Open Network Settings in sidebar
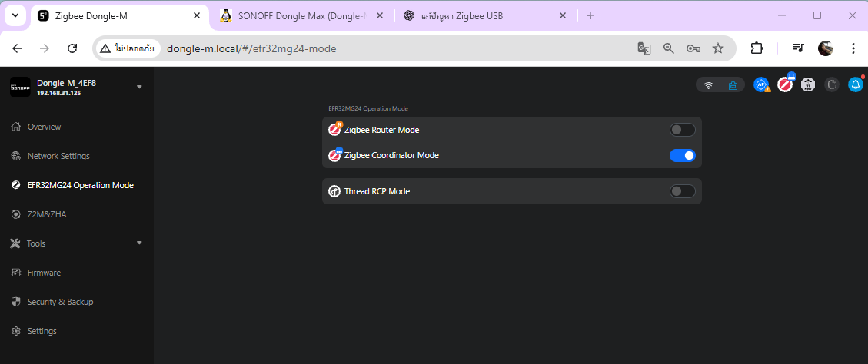The width and height of the screenshot is (868, 364). (58, 156)
